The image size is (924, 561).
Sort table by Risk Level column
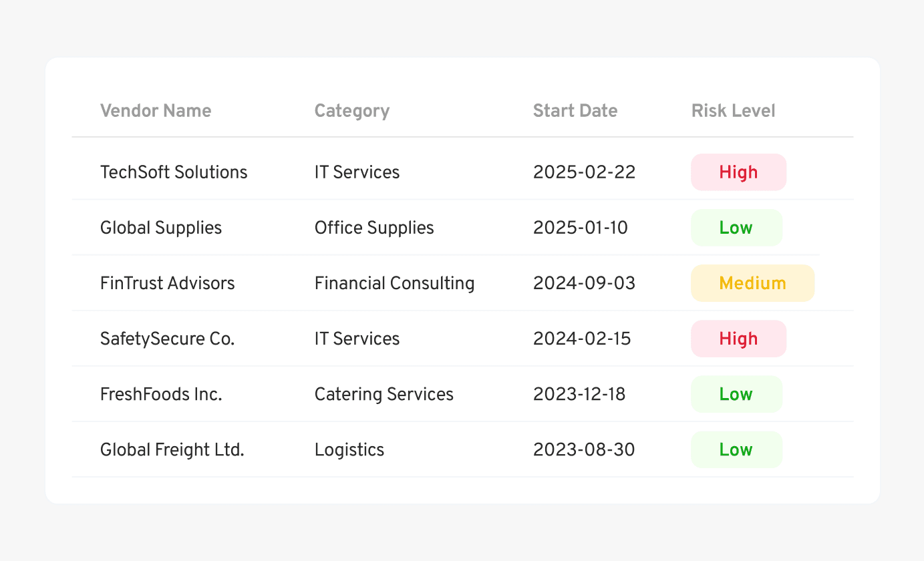733,111
